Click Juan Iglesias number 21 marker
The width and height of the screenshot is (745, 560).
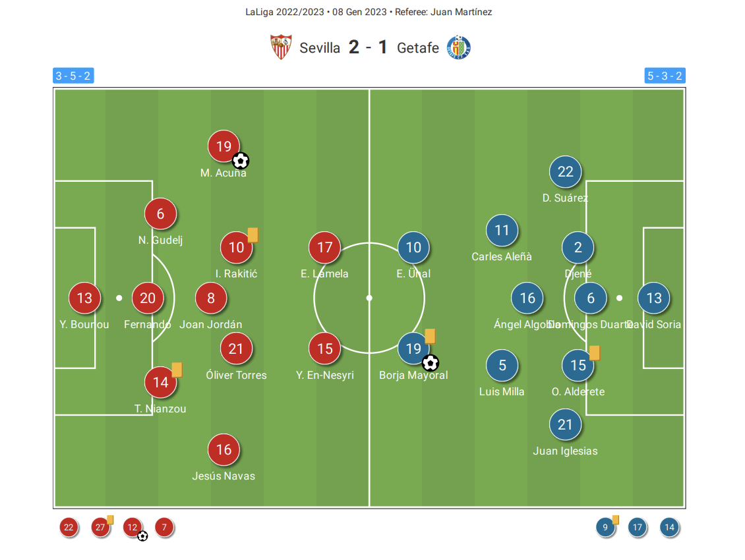coord(566,424)
